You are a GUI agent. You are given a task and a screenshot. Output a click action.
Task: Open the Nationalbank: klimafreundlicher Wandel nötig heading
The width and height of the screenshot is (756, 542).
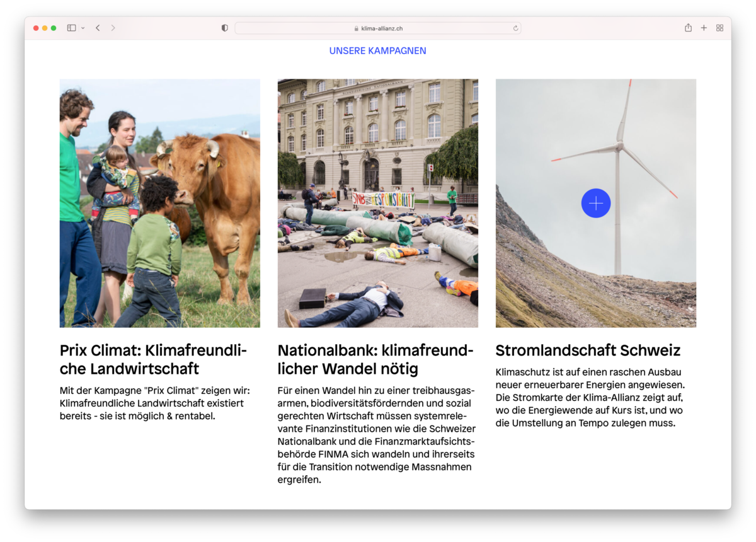click(375, 359)
